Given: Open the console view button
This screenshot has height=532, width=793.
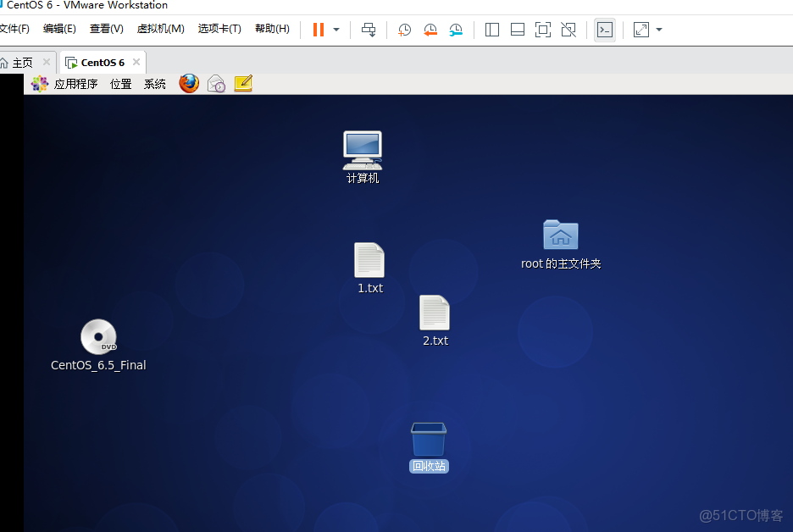Looking at the screenshot, I should point(605,30).
